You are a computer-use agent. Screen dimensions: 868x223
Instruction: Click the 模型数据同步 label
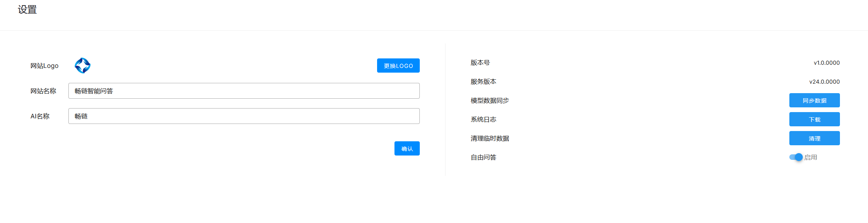[489, 100]
